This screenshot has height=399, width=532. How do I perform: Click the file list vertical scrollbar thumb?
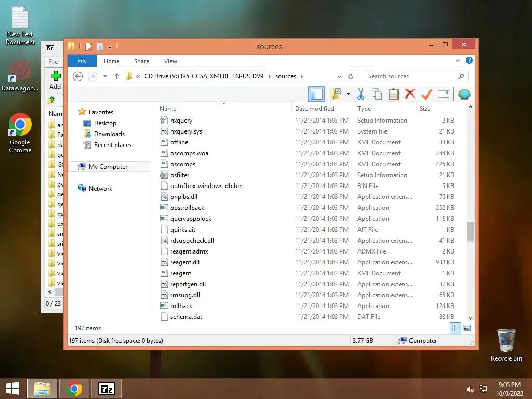click(x=470, y=231)
